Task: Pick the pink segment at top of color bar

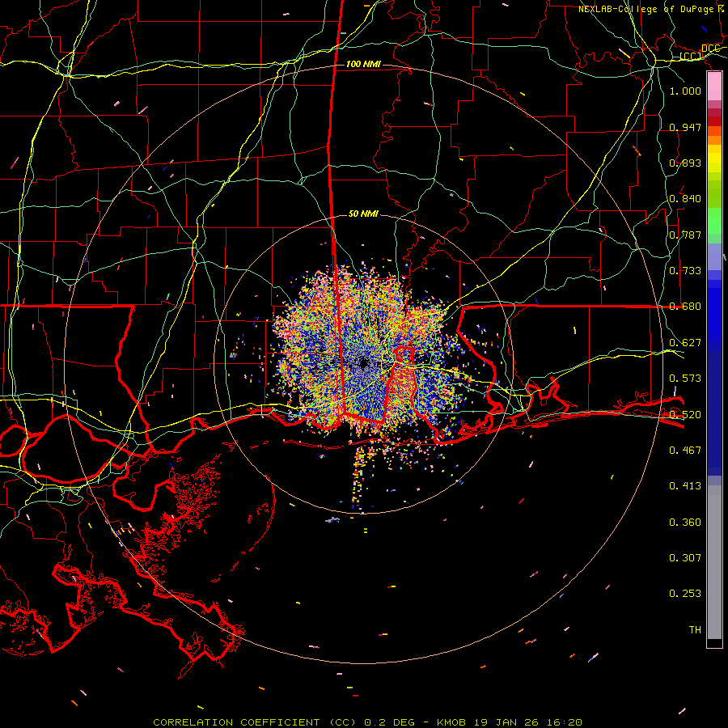Action: (714, 87)
